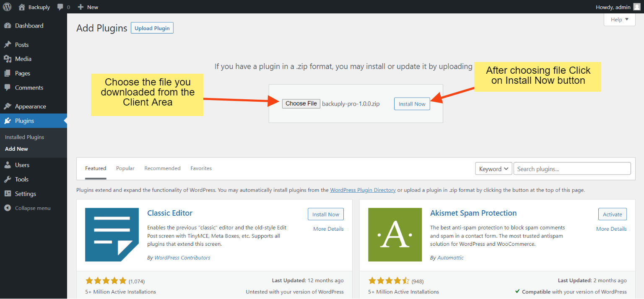Screen dimensions: 644x299
Task: Click the Media library icon
Action: pos(8,59)
